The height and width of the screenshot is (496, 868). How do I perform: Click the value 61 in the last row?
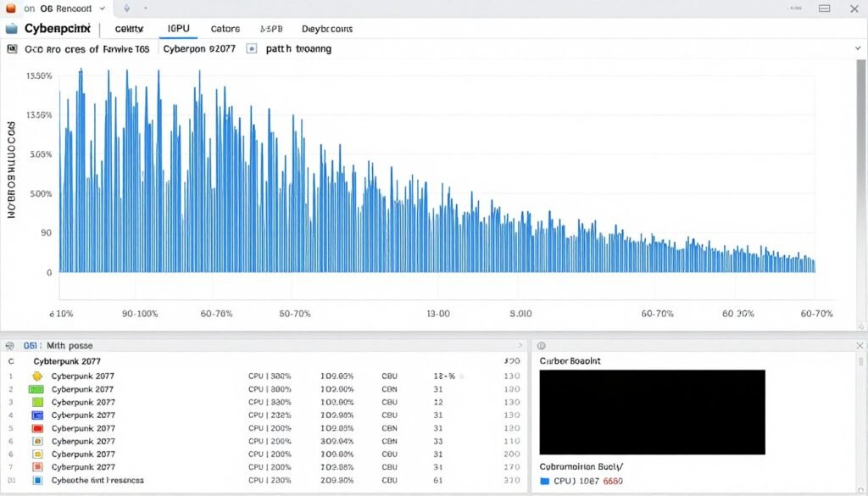(x=438, y=481)
